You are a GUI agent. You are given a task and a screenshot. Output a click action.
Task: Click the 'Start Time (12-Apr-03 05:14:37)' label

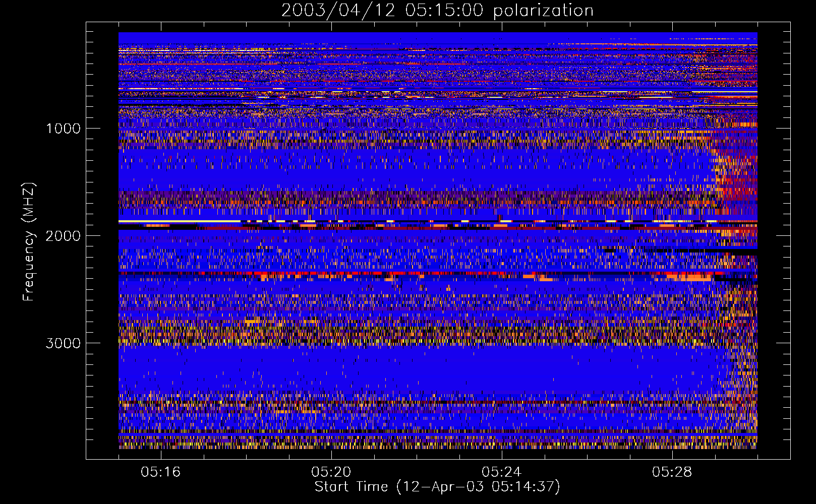pos(437,487)
